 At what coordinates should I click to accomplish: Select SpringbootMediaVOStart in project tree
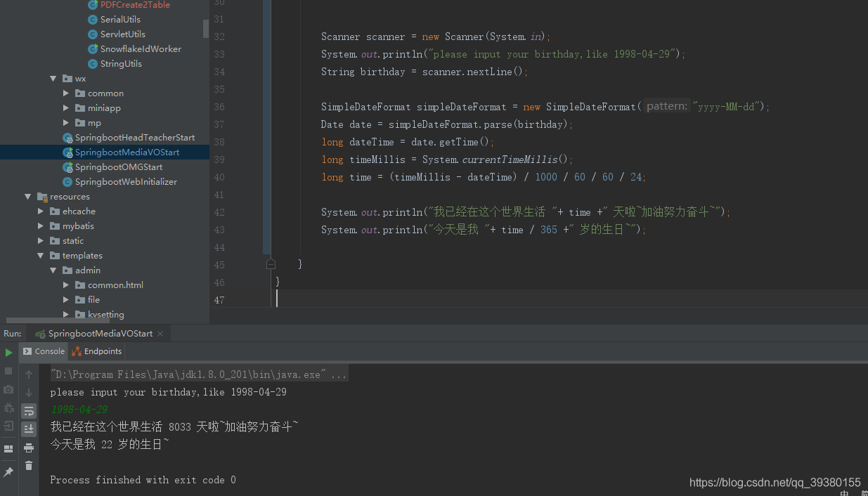click(x=127, y=152)
